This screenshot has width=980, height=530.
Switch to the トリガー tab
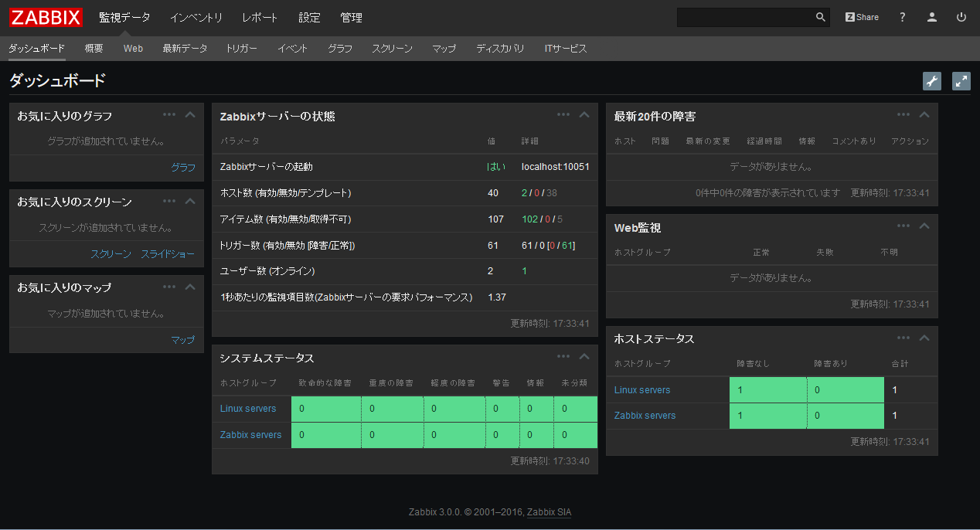(241, 48)
